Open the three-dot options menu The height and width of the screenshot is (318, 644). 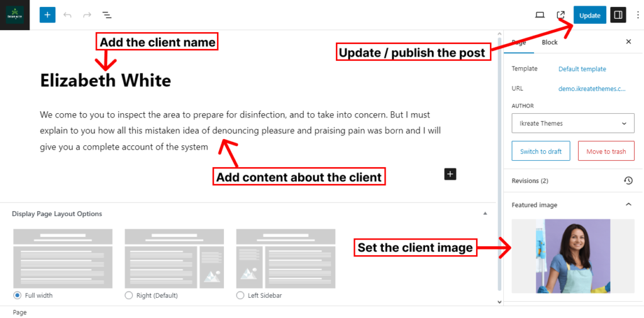coord(638,15)
